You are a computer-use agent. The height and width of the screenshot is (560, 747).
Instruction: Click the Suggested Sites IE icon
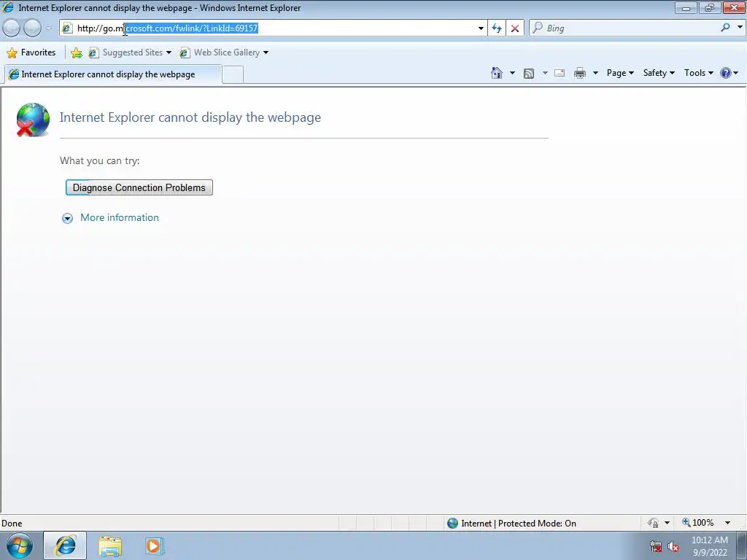pyautogui.click(x=93, y=52)
